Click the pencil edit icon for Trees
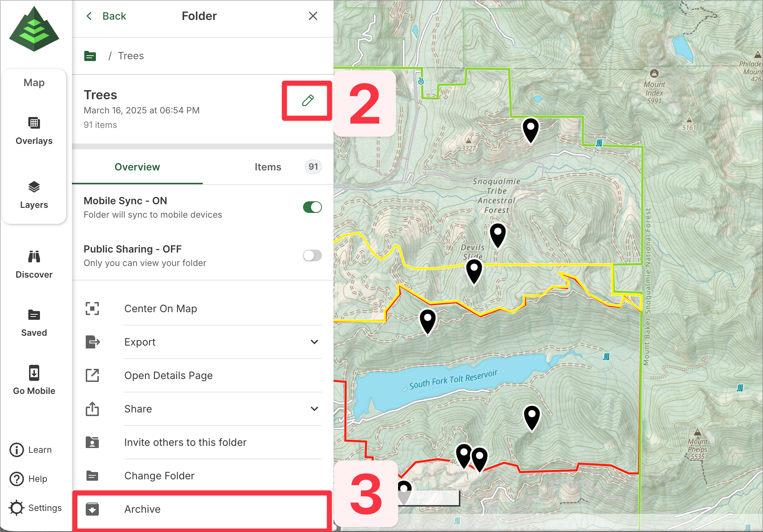Viewport: 763px width, 532px height. 308,100
